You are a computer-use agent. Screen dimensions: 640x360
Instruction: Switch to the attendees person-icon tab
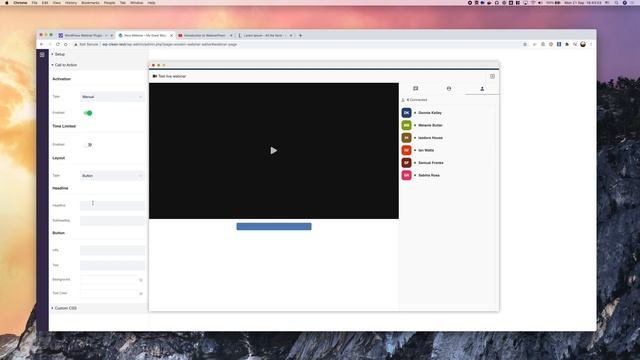pos(482,89)
